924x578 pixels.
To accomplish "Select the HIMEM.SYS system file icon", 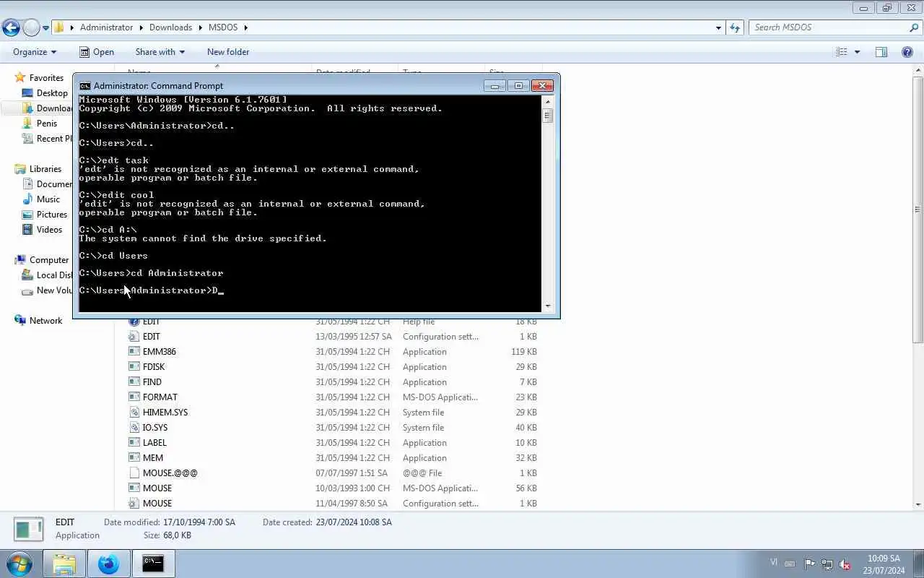I will coord(134,413).
